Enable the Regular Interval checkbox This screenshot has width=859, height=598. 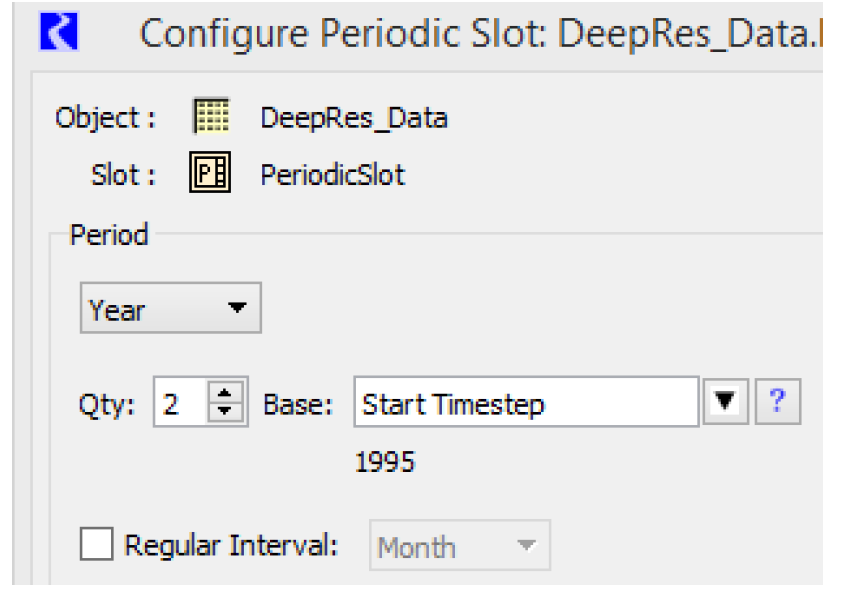point(97,546)
